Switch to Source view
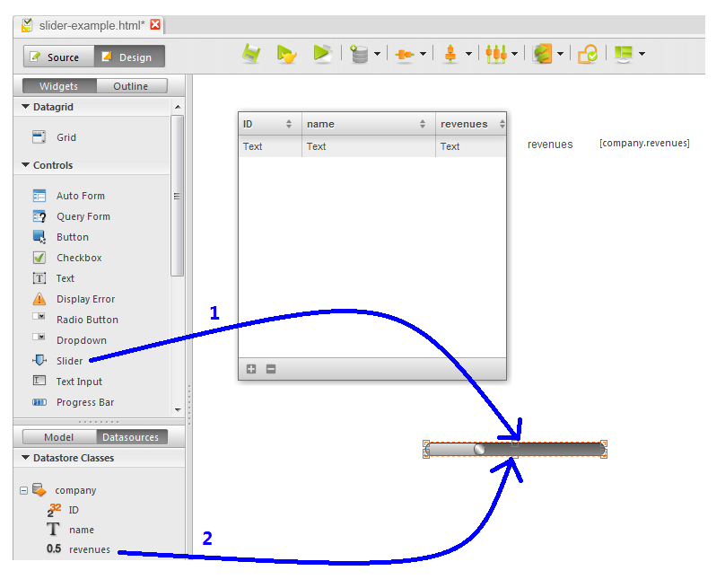Image resolution: width=725 pixels, height=588 pixels. (x=56, y=57)
